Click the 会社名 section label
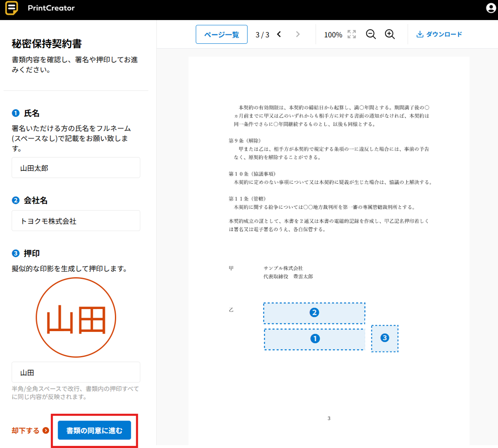Viewport: 498px width, 448px height. click(x=36, y=200)
